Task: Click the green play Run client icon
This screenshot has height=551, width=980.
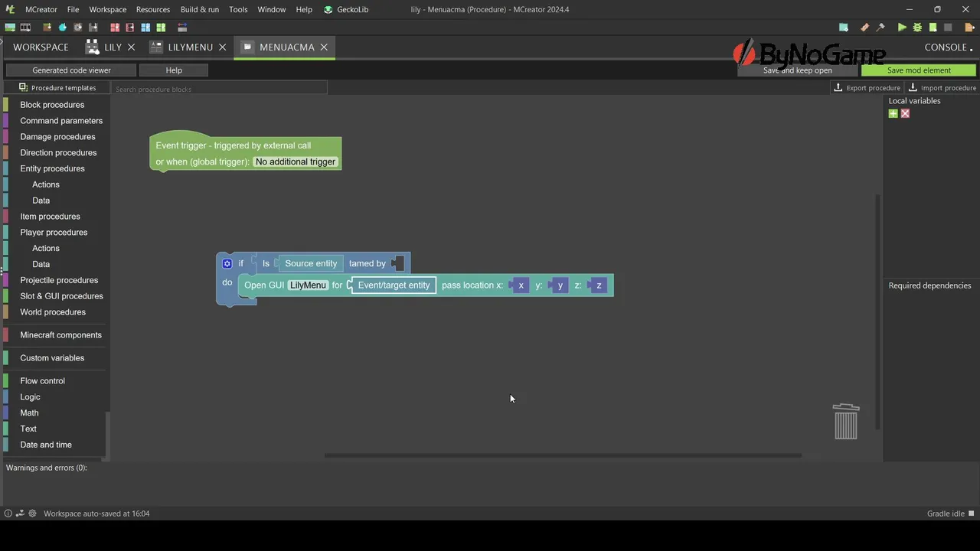Action: (902, 28)
